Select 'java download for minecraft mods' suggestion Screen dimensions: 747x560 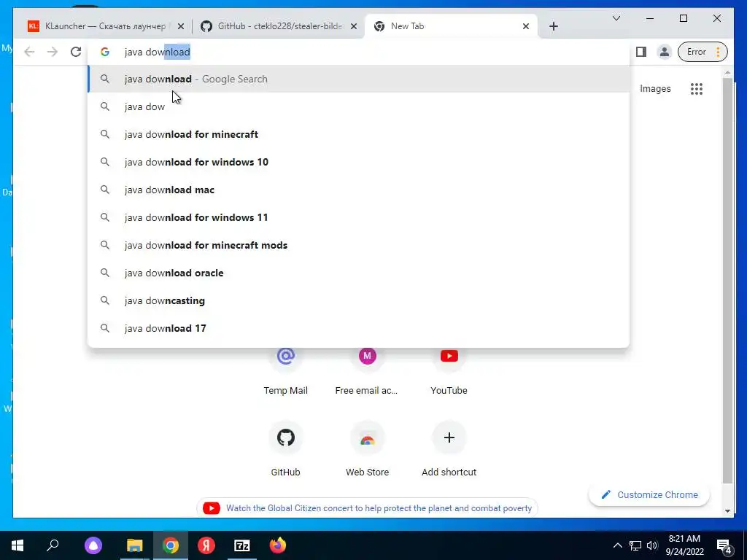[x=358, y=245]
